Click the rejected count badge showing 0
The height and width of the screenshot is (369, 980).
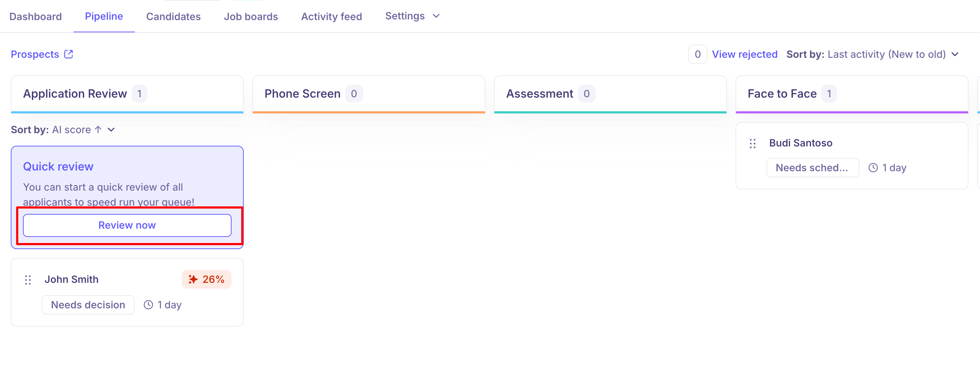[697, 55]
